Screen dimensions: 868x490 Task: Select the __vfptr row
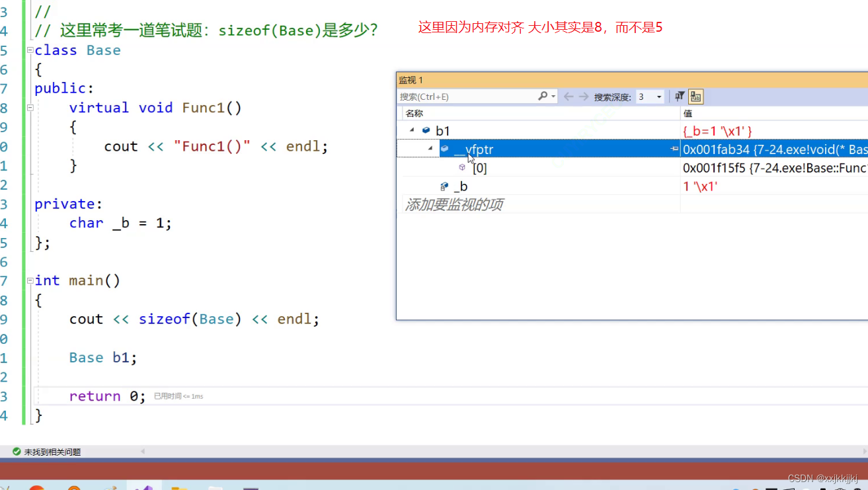click(x=632, y=149)
